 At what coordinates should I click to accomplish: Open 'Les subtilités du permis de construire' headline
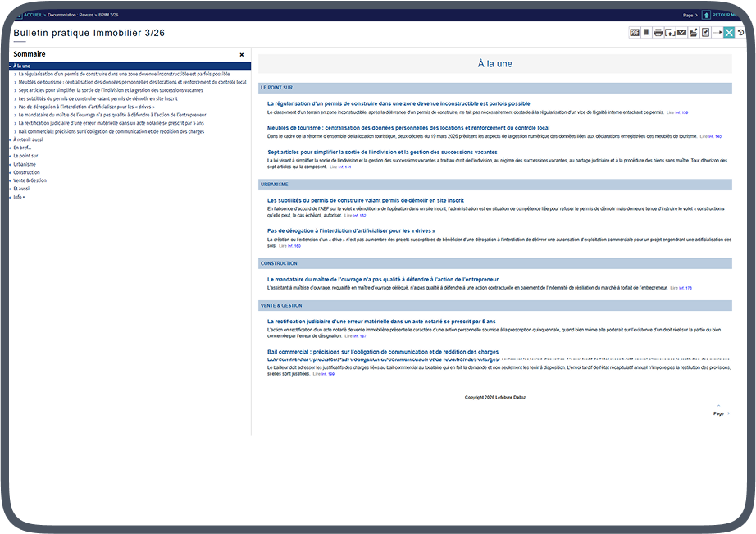(366, 200)
